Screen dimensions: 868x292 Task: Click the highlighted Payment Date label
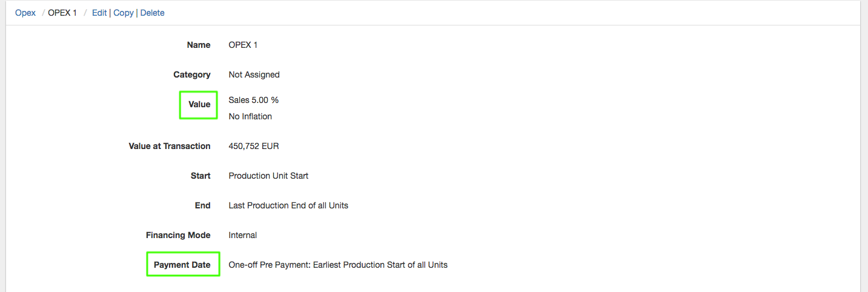182,265
